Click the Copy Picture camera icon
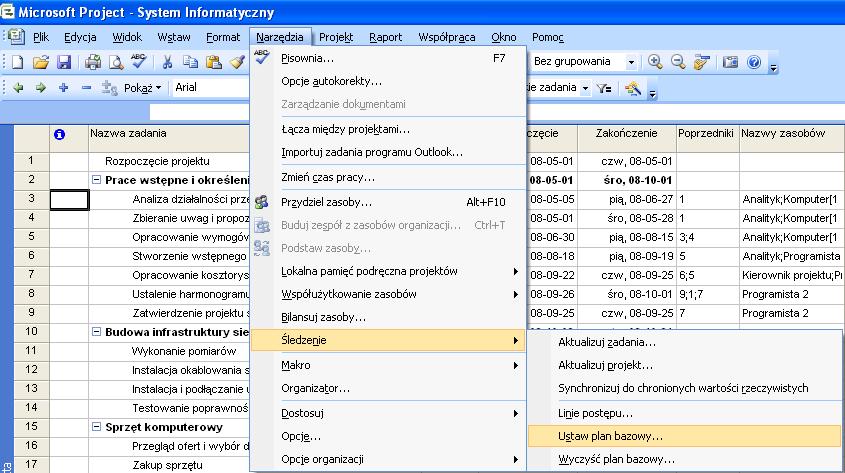Screen dimensions: 845x473 pos(730,62)
